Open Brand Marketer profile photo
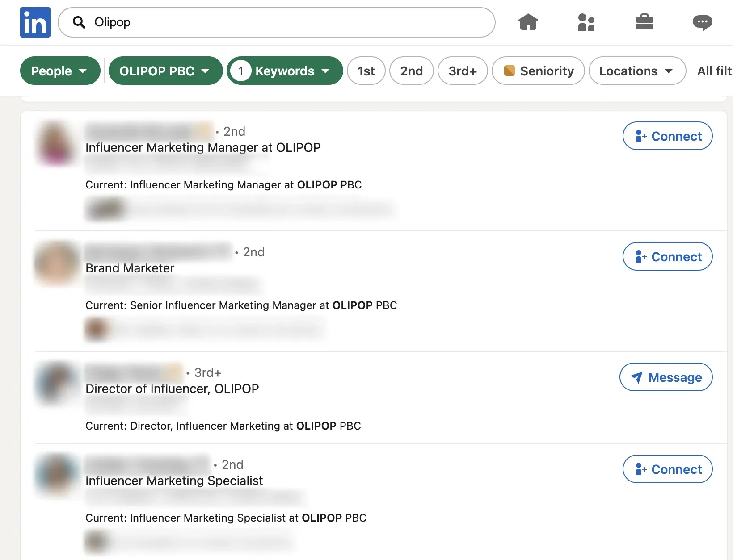This screenshot has width=733, height=560. (x=56, y=263)
